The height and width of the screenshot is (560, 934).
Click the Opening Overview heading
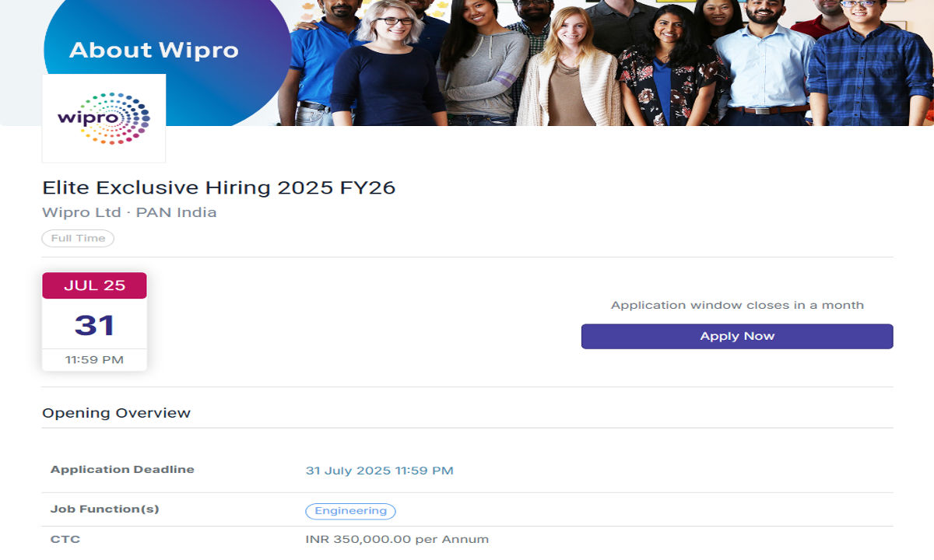click(116, 413)
